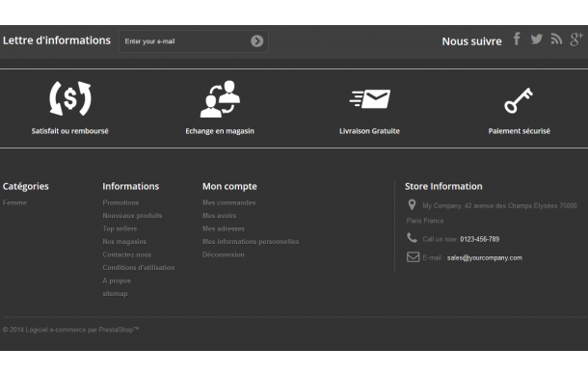
Task: Open the Femme category link
Action: (14, 202)
